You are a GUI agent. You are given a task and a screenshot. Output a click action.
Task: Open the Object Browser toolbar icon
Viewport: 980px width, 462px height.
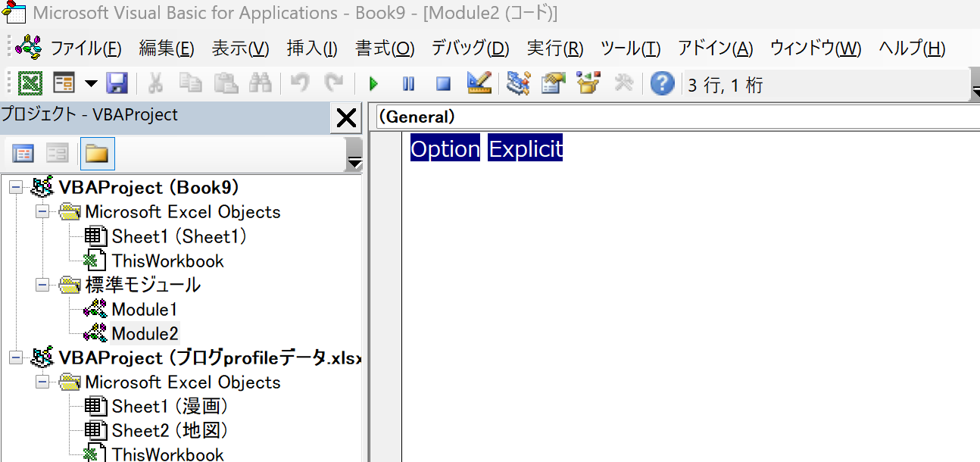click(588, 83)
